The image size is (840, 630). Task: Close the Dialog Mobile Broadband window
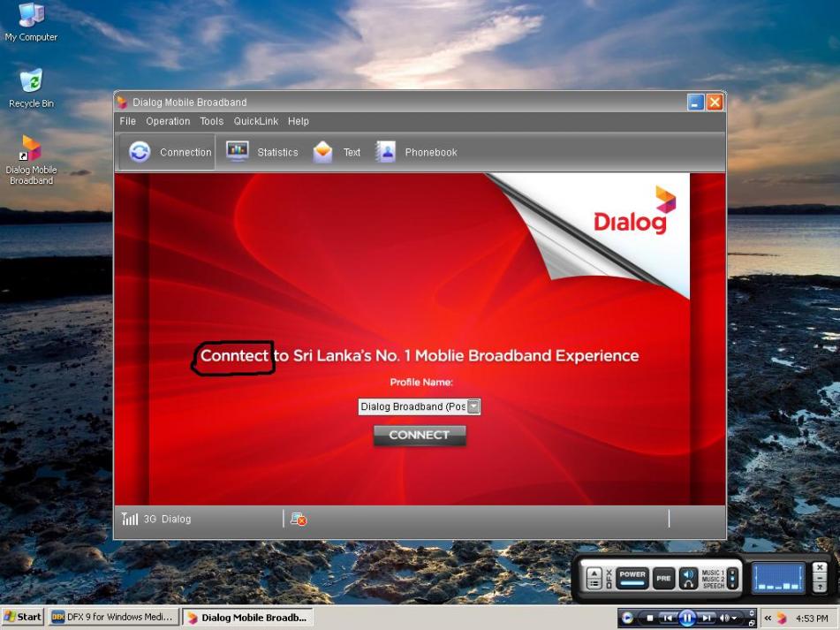(x=715, y=102)
